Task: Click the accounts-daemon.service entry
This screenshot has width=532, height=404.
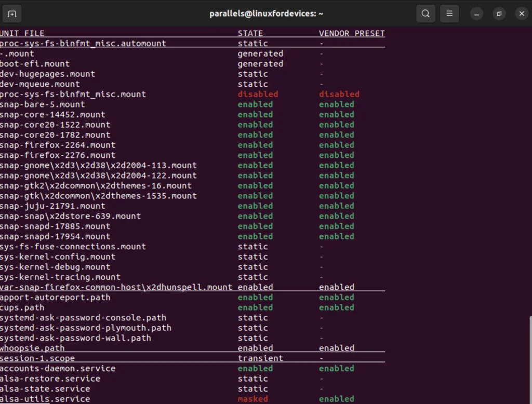Action: click(58, 368)
